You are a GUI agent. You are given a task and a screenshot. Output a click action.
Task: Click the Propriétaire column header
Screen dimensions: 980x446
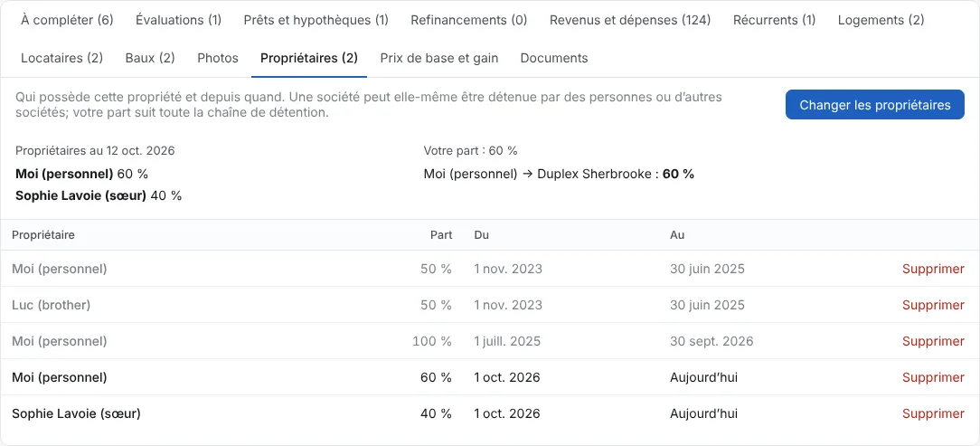pos(43,235)
